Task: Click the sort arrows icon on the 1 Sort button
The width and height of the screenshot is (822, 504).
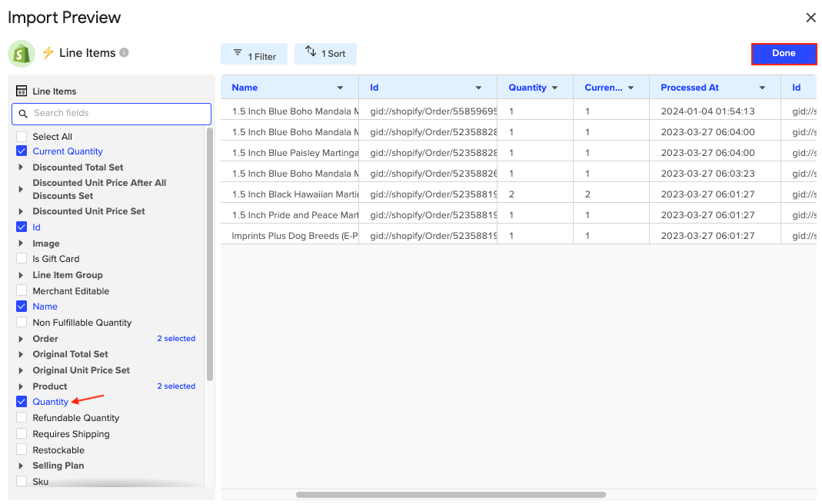Action: [x=308, y=53]
